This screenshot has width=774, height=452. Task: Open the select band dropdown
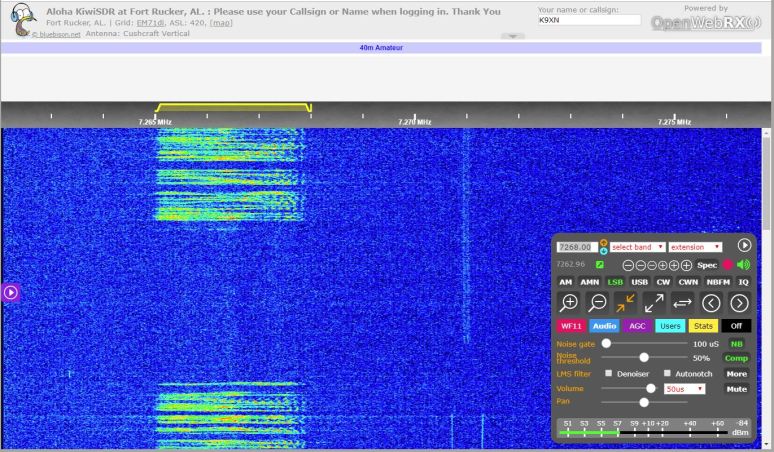pos(638,246)
